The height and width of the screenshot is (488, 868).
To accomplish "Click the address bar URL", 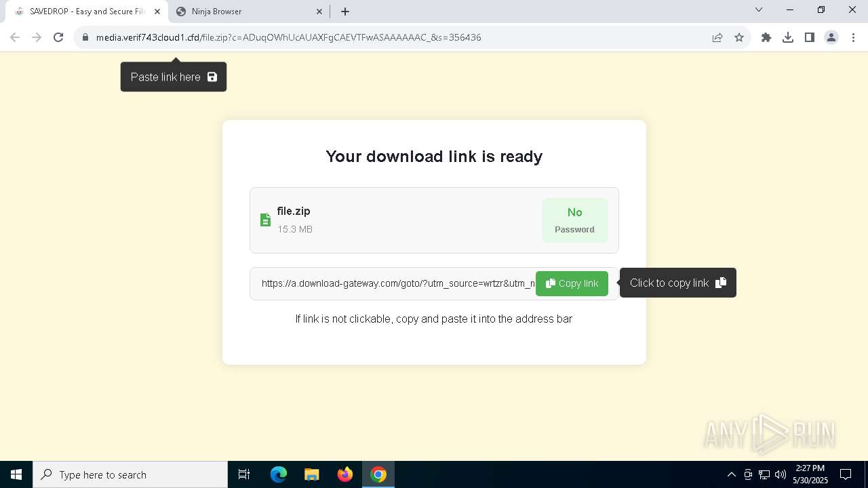I will (288, 37).
